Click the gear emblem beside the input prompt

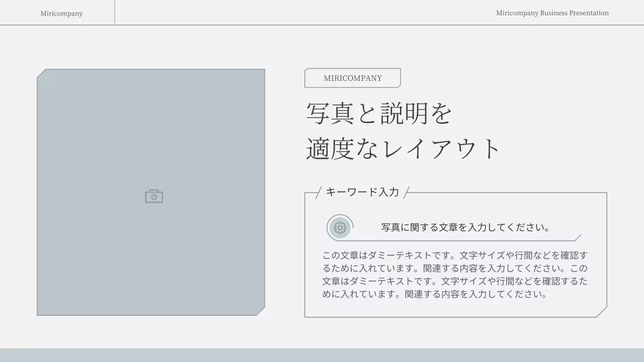(x=340, y=227)
